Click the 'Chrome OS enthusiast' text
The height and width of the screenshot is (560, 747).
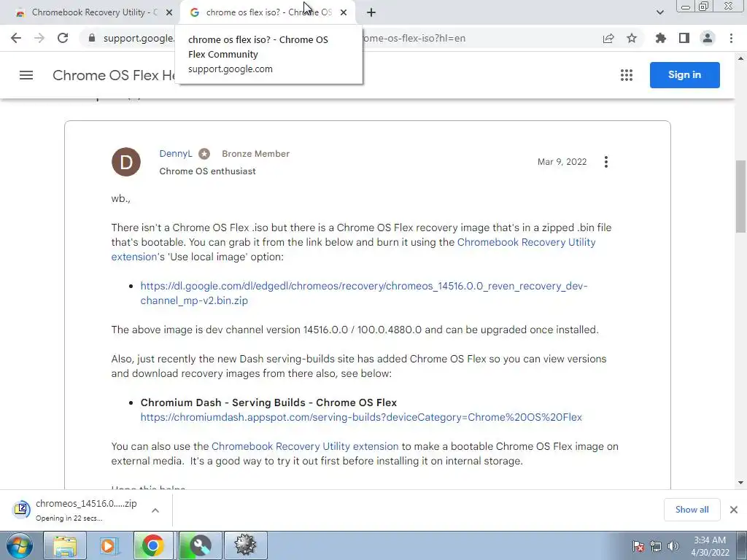(207, 171)
